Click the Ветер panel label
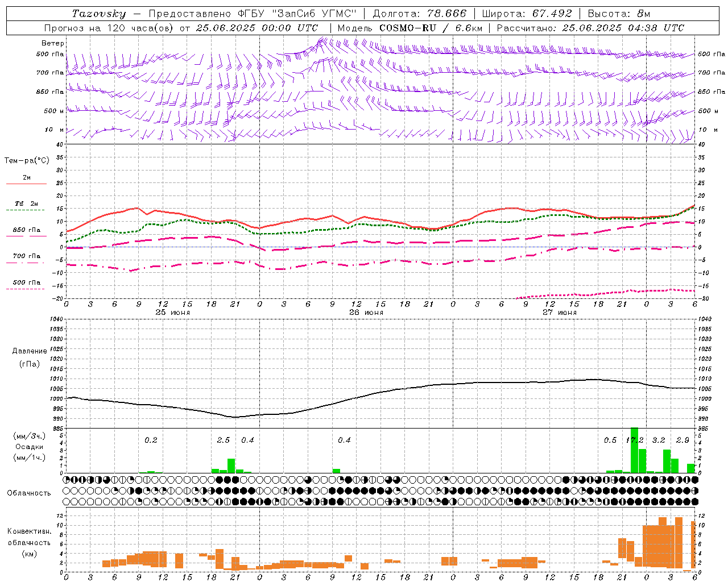This screenshot has width=728, height=582. pos(53,43)
